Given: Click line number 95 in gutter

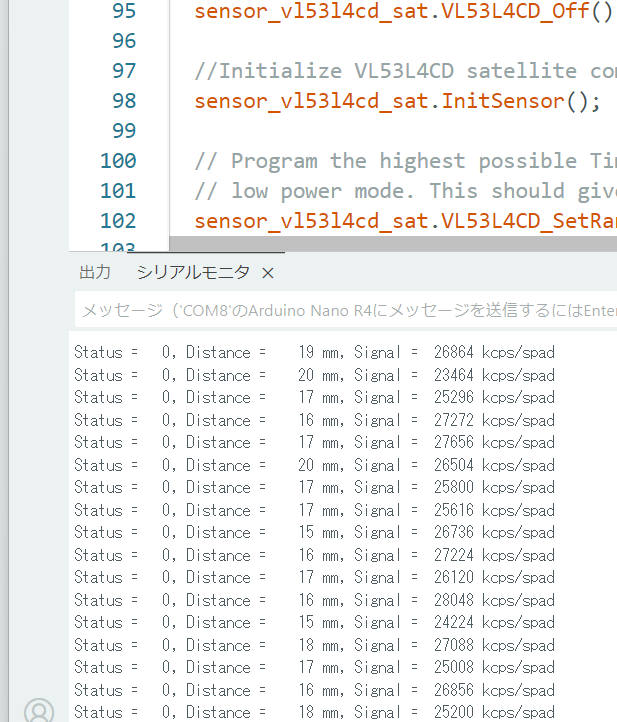Looking at the screenshot, I should (x=123, y=11).
